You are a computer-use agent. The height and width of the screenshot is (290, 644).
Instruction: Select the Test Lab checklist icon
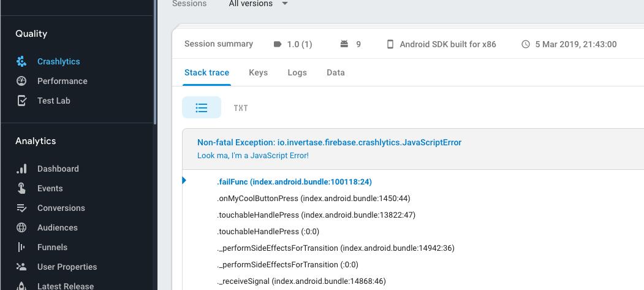[21, 101]
